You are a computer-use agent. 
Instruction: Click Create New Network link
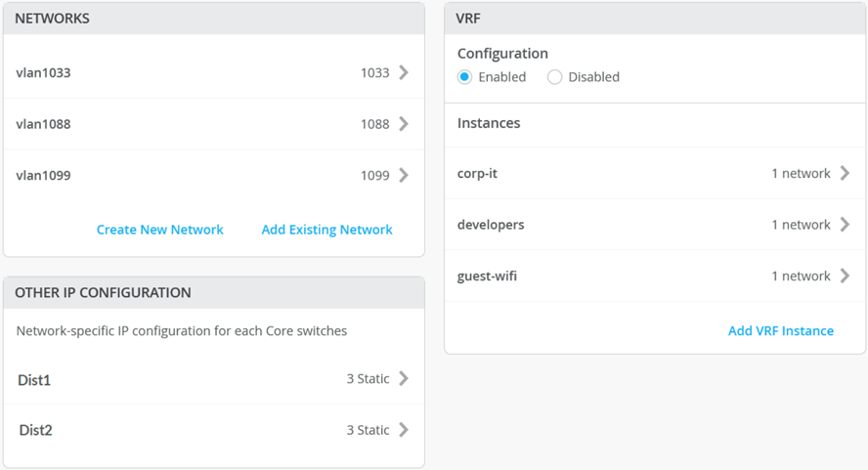159,230
